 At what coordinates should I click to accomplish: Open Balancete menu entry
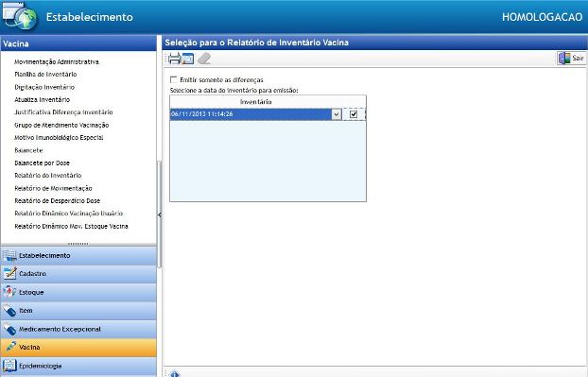pyautogui.click(x=28, y=150)
